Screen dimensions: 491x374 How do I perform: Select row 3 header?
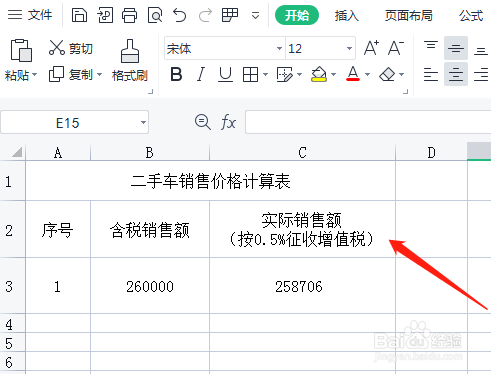tap(12, 286)
